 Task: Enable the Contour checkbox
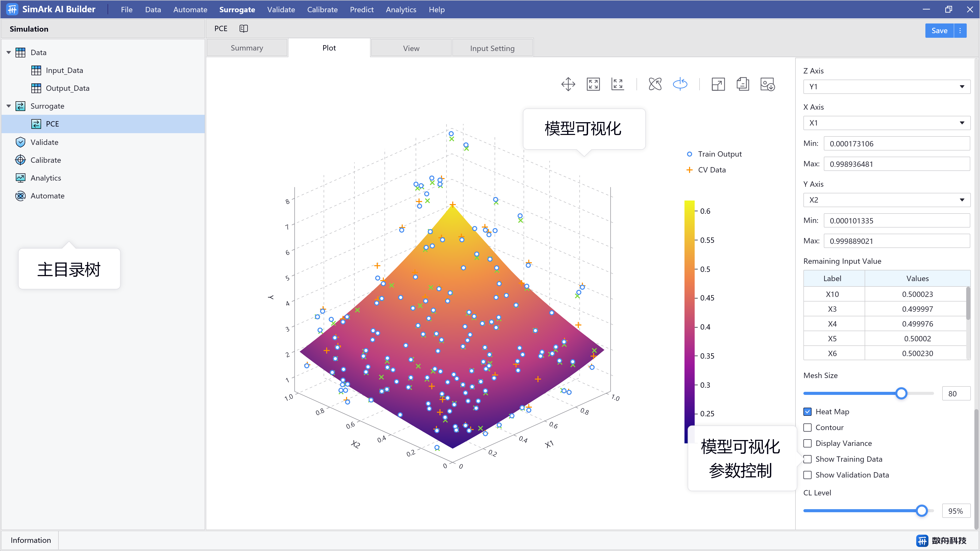807,428
